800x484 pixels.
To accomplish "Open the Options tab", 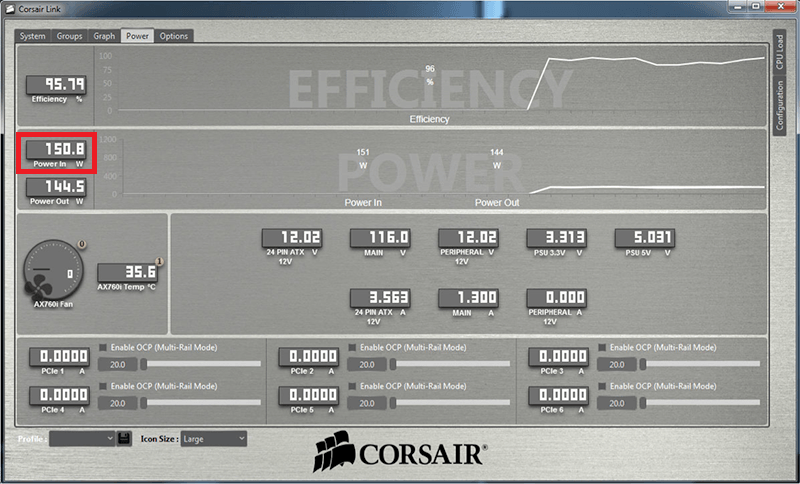I will click(174, 36).
